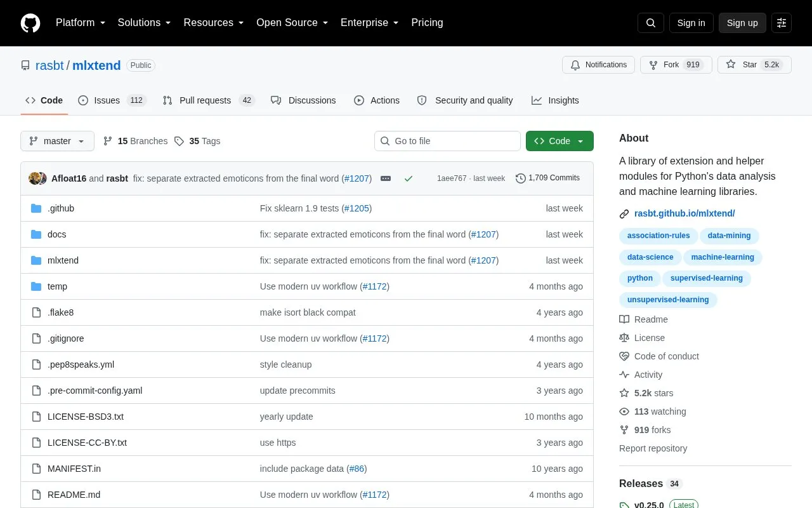Open the search magnifier icon

pyautogui.click(x=651, y=23)
